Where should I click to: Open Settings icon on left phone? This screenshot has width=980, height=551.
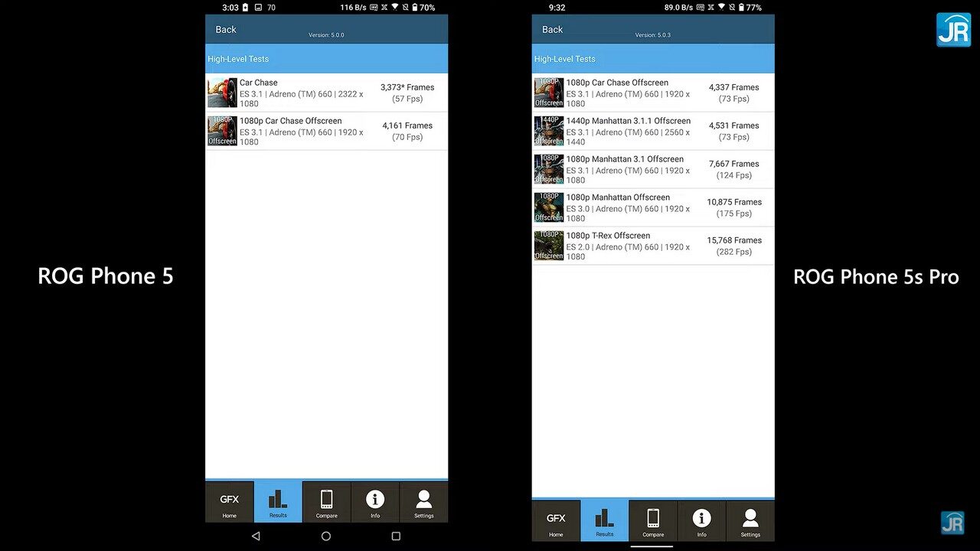pos(423,502)
